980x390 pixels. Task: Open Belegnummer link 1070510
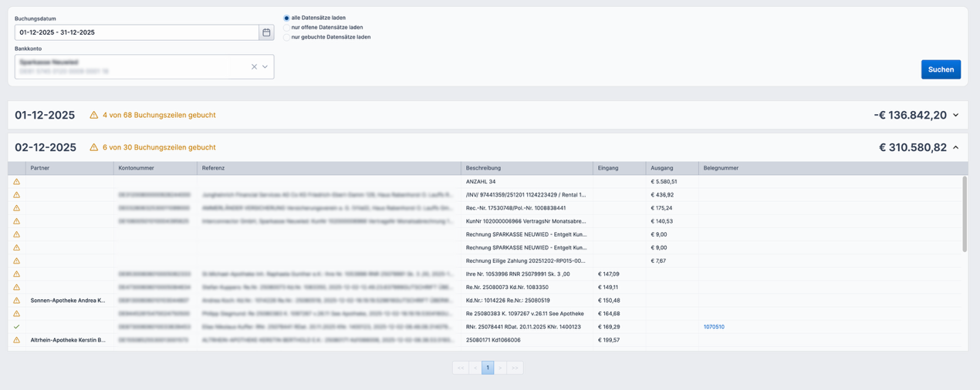coord(714,327)
